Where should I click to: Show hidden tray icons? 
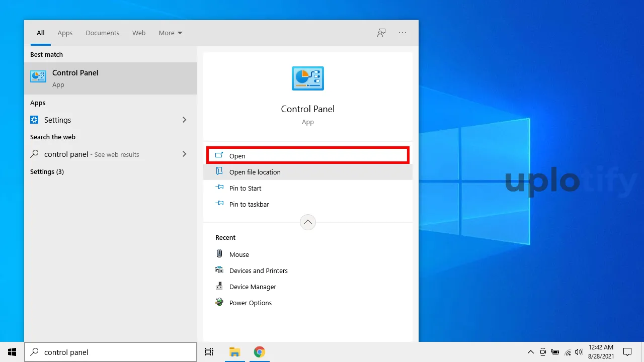[530, 352]
